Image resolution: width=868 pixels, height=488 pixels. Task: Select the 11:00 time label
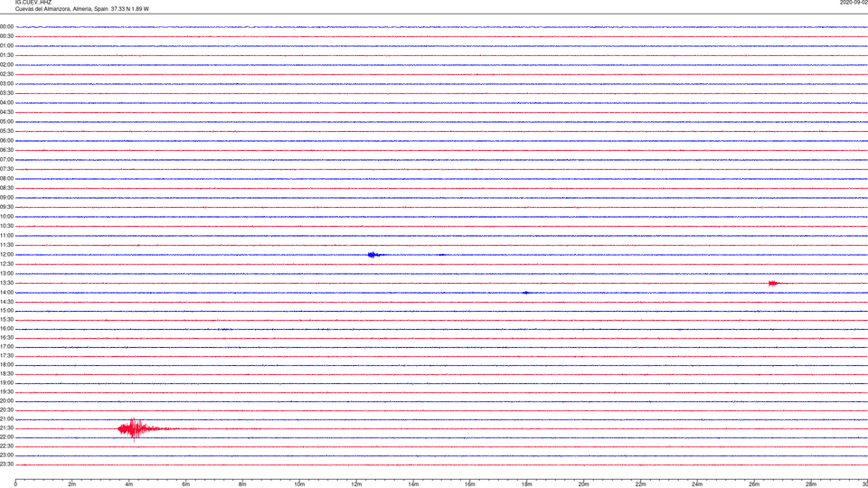tap(6, 235)
